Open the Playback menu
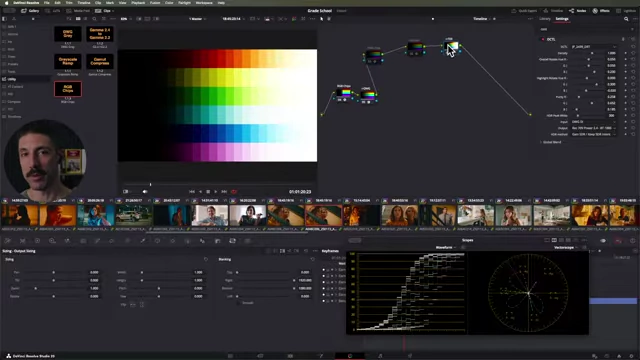This screenshot has width=640, height=360. [138, 3]
